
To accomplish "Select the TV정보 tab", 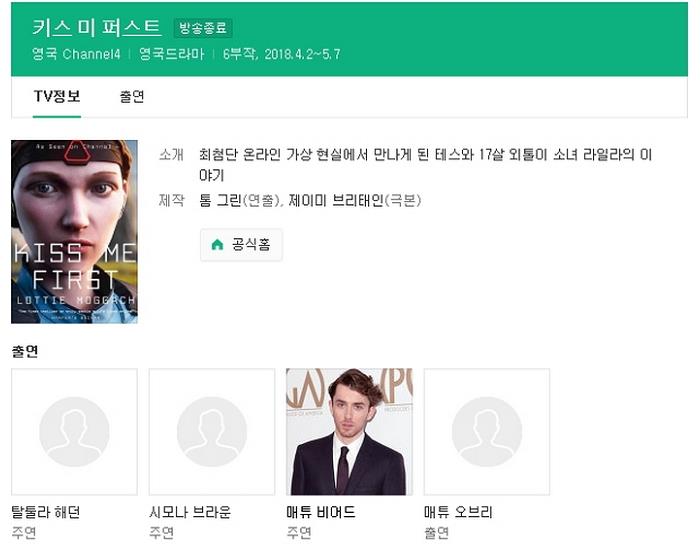I will 57,97.
